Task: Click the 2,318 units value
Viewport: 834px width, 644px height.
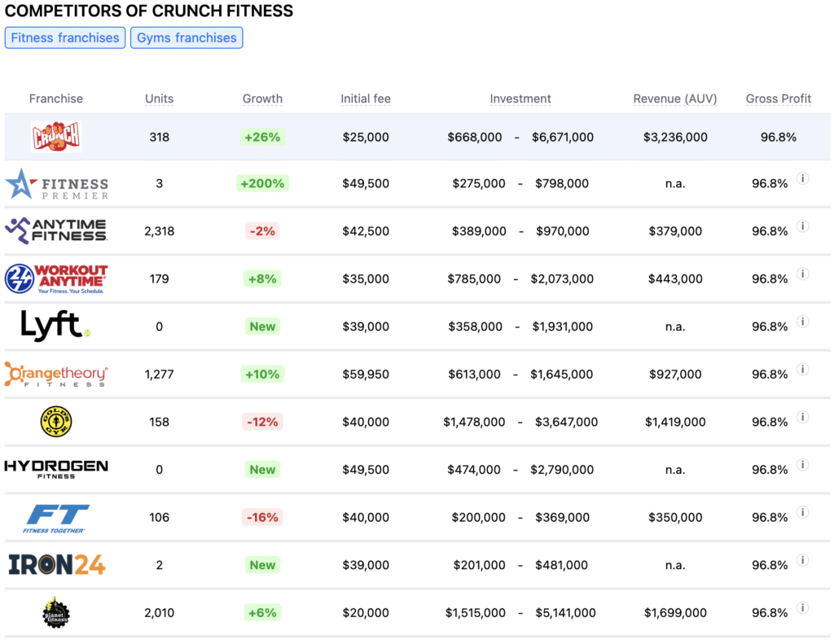Action: 159,231
